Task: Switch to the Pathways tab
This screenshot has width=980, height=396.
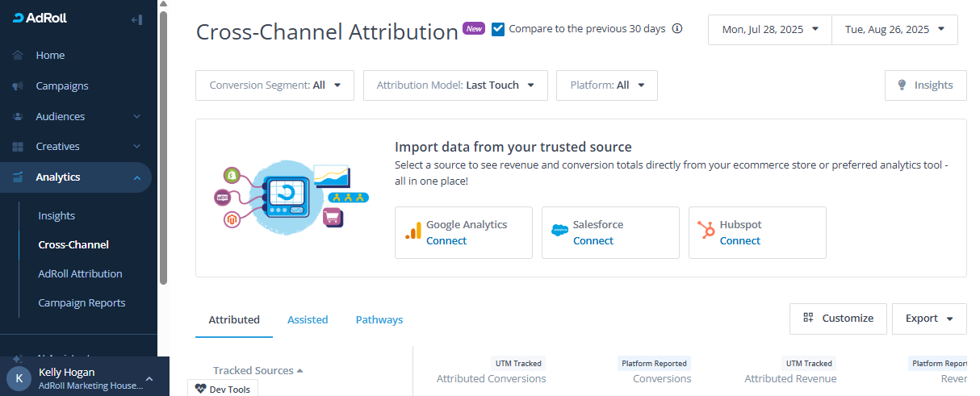Action: (x=379, y=320)
